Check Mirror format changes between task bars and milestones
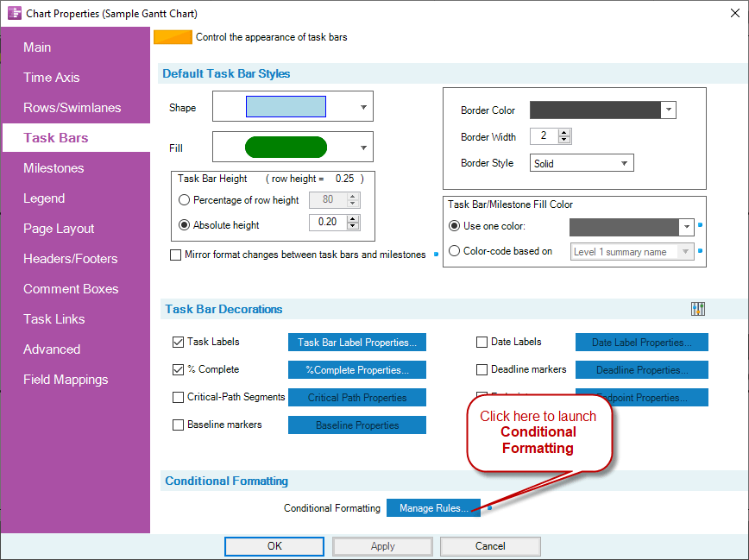 point(176,255)
